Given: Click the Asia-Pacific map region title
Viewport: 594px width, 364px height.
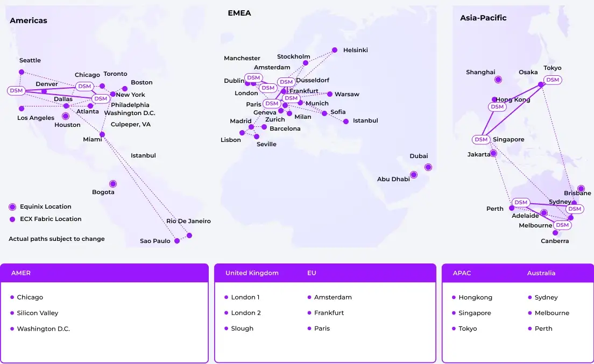Looking at the screenshot, I should [483, 18].
